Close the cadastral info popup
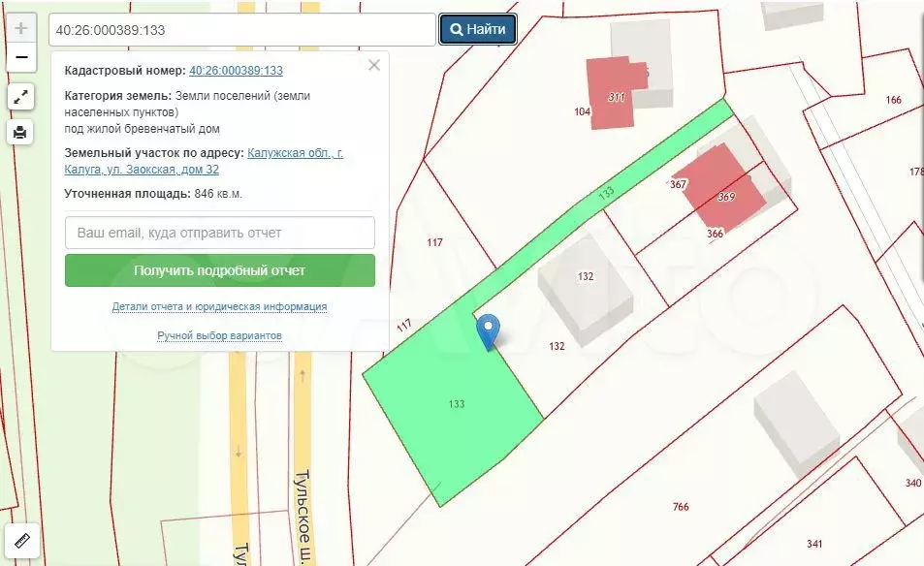This screenshot has height=566, width=924. (374, 66)
